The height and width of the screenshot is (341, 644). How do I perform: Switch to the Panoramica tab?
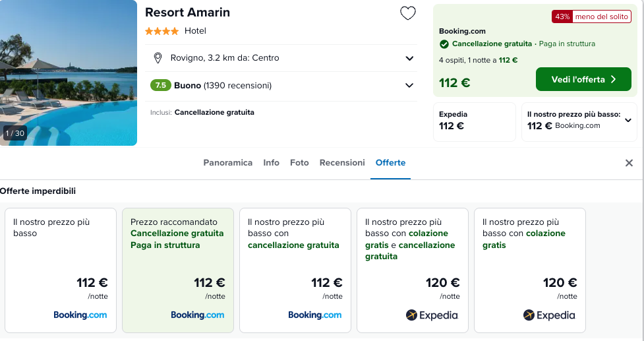tap(227, 163)
